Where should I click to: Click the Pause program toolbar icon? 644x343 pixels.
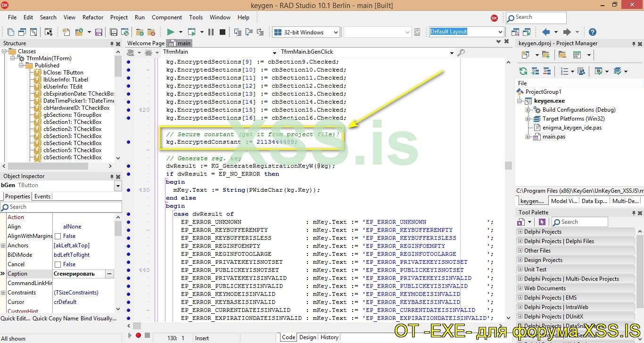click(x=211, y=32)
